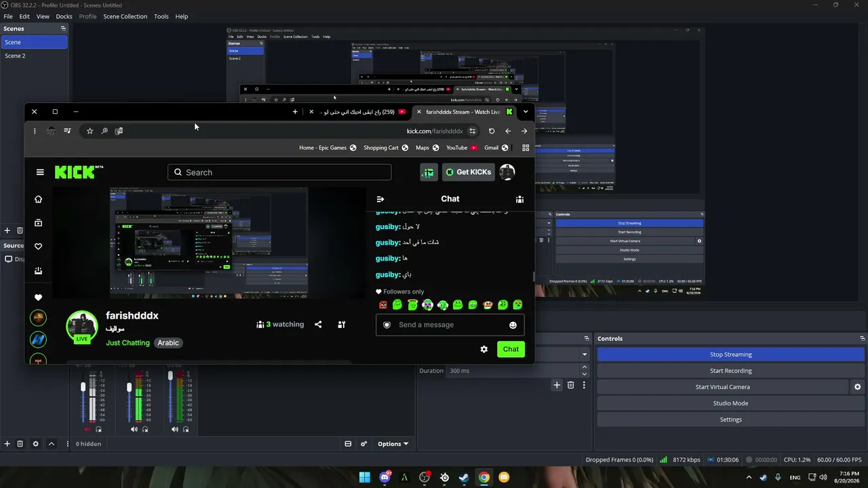
Task: Delete the scene transition with trash icon
Action: (571, 385)
